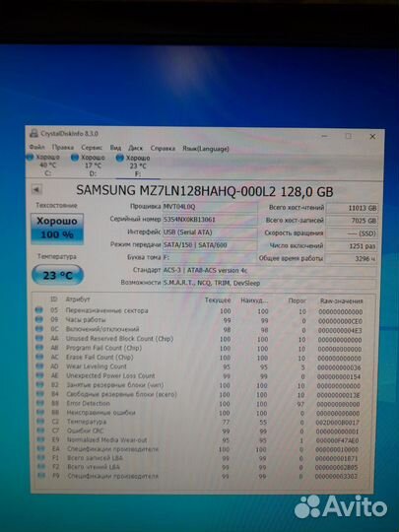
Task: Select drive F: status tab at 23 °C
Action: 134,166
